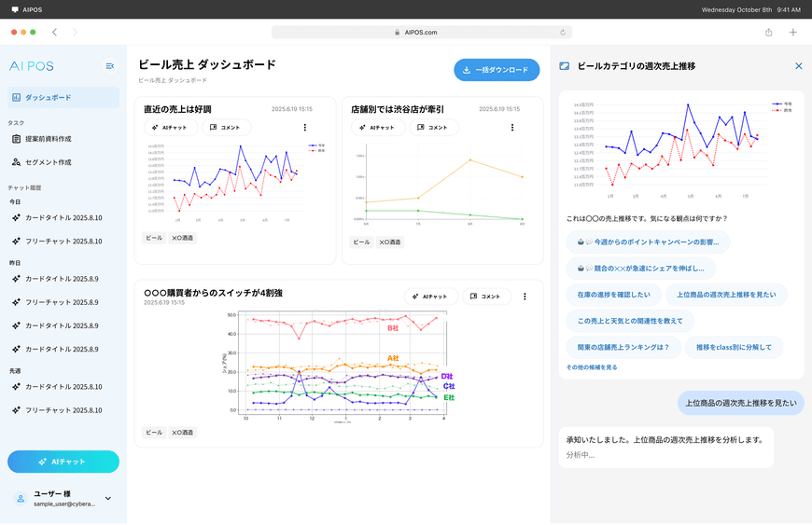Viewport: 812px width, 525px height.
Task: Expand その他の候補を見る suggestions
Action: click(592, 367)
